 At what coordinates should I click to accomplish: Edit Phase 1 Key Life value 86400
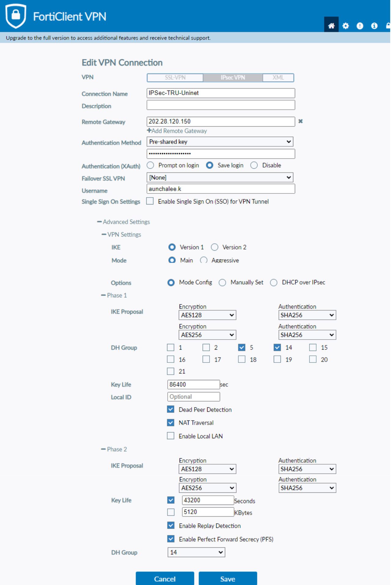(194, 384)
